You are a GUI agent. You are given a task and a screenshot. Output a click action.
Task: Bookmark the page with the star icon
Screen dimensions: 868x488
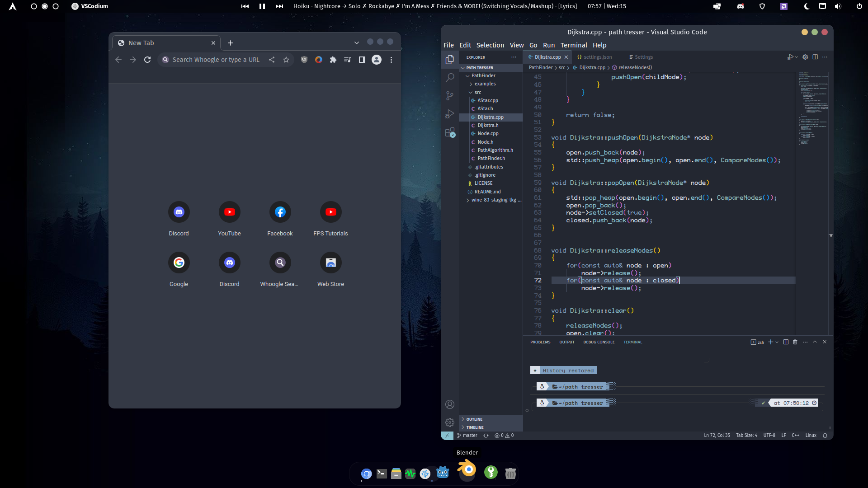pyautogui.click(x=286, y=59)
